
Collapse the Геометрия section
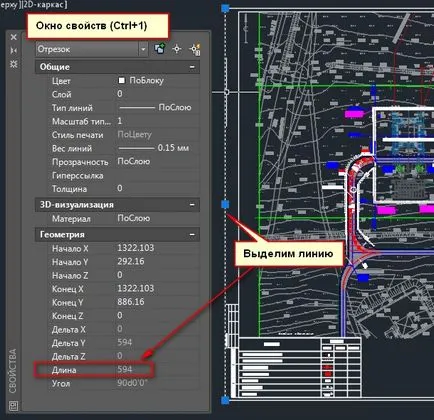click(192, 235)
